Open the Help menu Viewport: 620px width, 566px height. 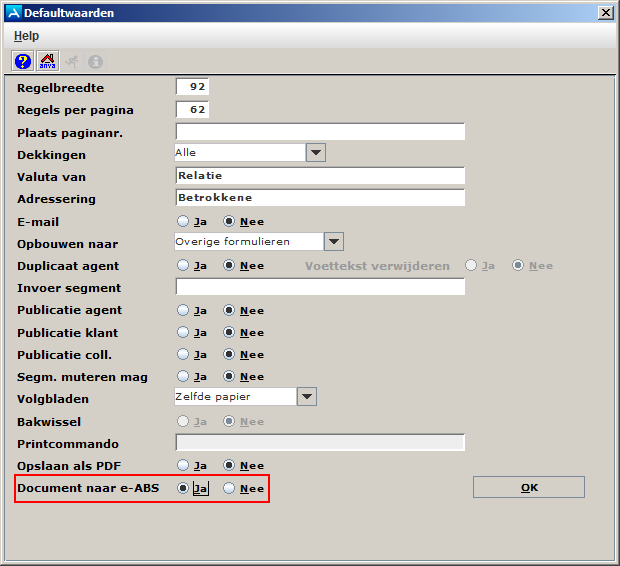[26, 36]
